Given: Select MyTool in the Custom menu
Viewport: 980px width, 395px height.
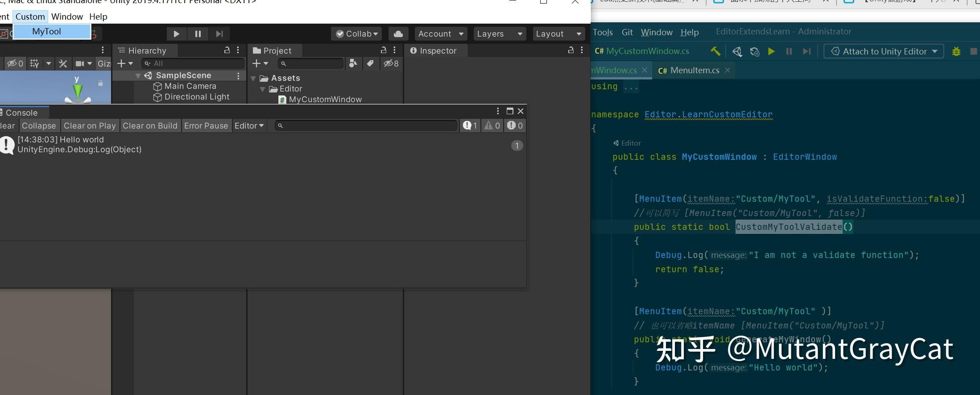Looking at the screenshot, I should coord(52,32).
